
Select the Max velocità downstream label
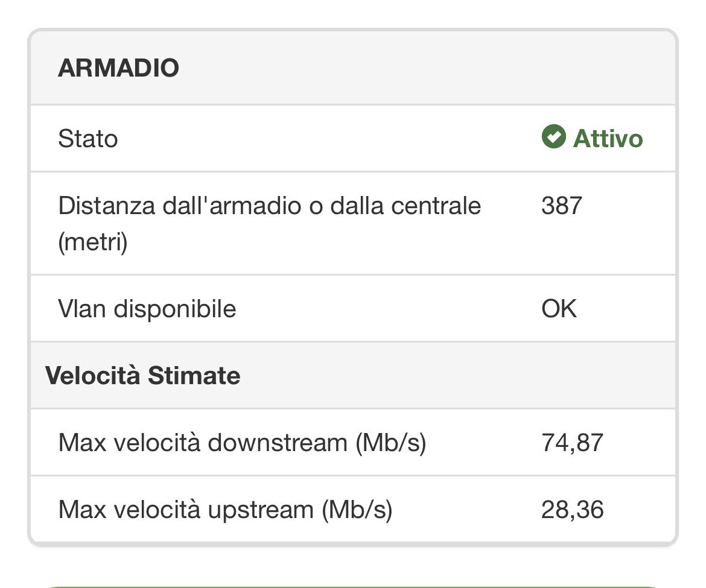point(242,443)
